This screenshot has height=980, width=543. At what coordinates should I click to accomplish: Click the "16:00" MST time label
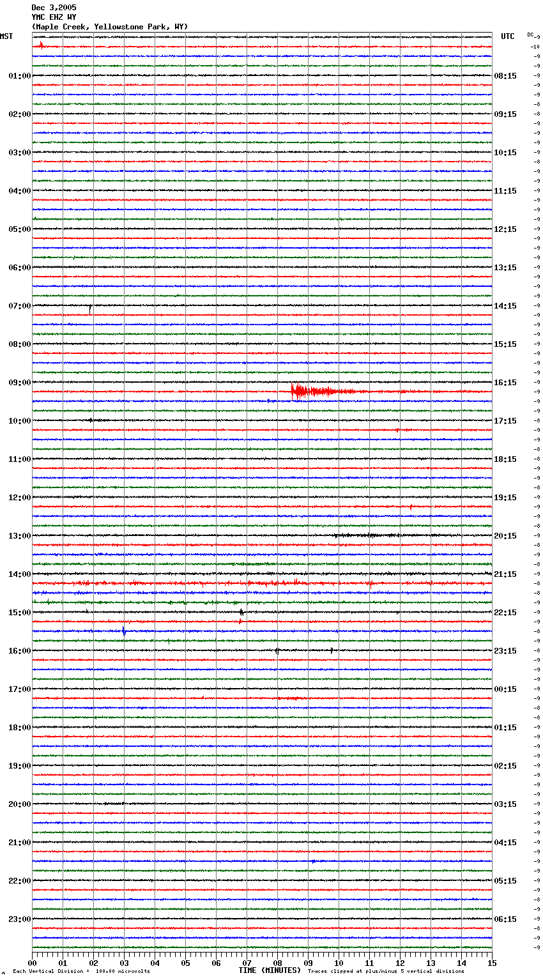(x=20, y=651)
